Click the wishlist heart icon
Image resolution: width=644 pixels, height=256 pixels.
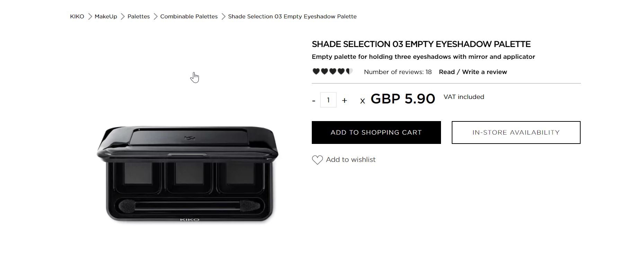317,160
